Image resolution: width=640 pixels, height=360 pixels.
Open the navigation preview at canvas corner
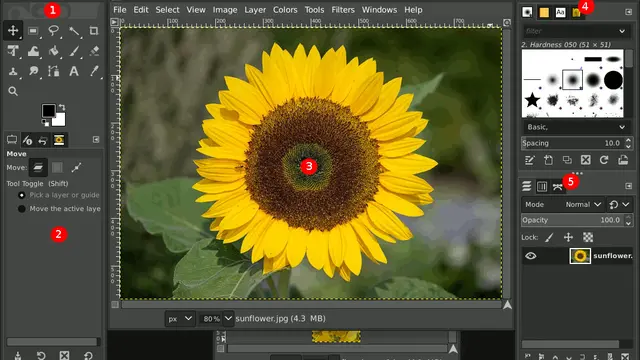[x=507, y=304]
